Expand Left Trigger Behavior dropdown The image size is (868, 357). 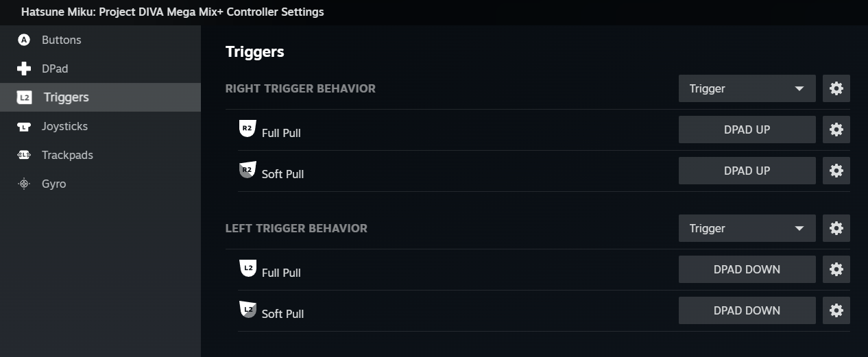click(x=747, y=228)
